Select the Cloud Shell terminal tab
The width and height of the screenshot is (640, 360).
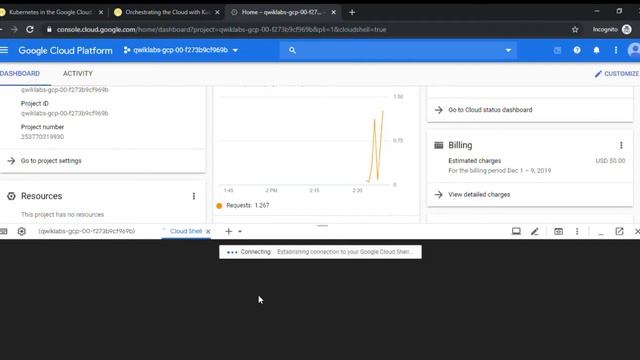pyautogui.click(x=186, y=231)
